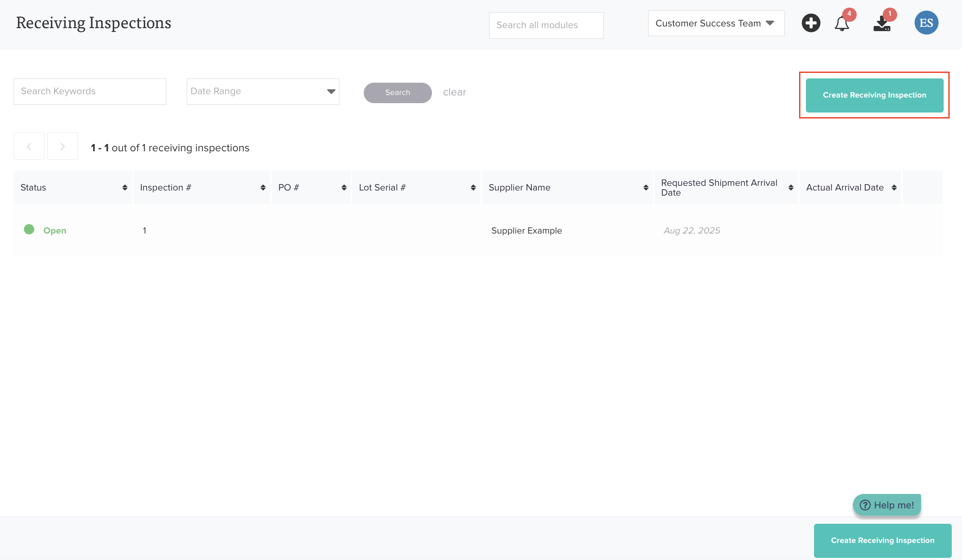Sort by Lot Serial # column arrows
962x560 pixels.
[473, 188]
